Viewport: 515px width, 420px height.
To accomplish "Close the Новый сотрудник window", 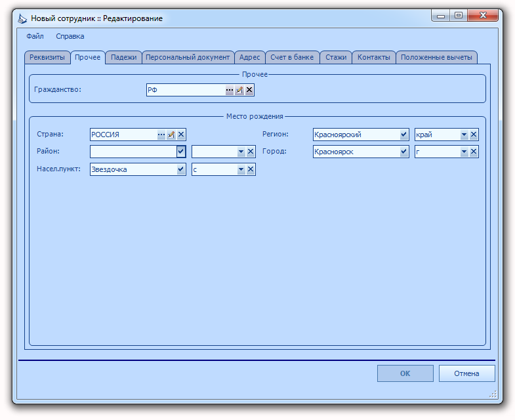I will point(483,16).
